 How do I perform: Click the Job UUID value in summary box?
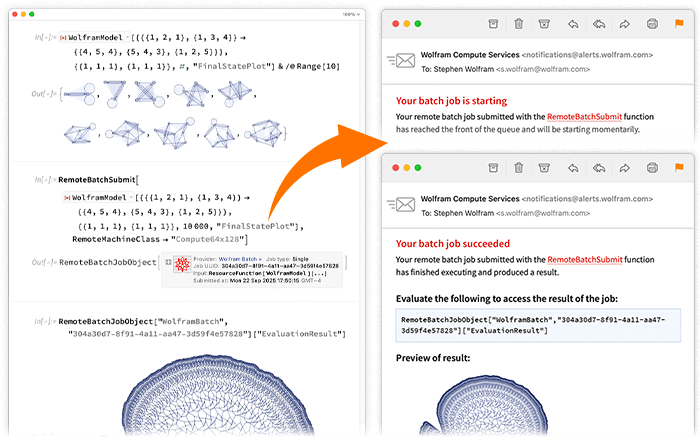tap(280, 266)
